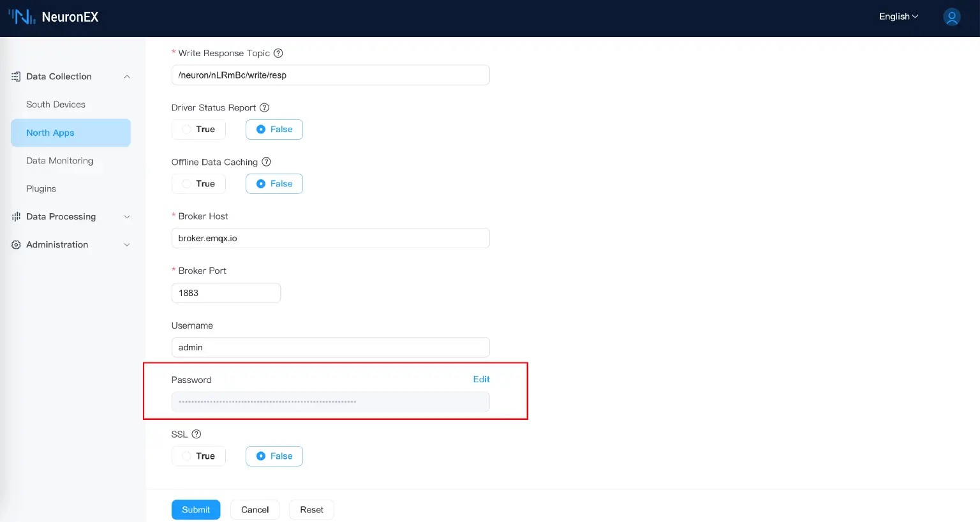Open the Data Monitoring page
This screenshot has height=522, width=980.
tap(59, 160)
